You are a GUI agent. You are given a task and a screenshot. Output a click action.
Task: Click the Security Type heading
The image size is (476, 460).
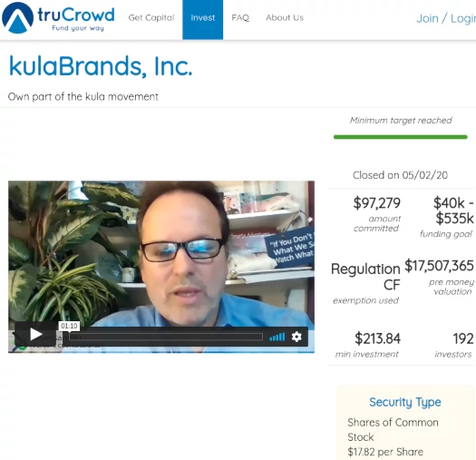[x=405, y=402]
